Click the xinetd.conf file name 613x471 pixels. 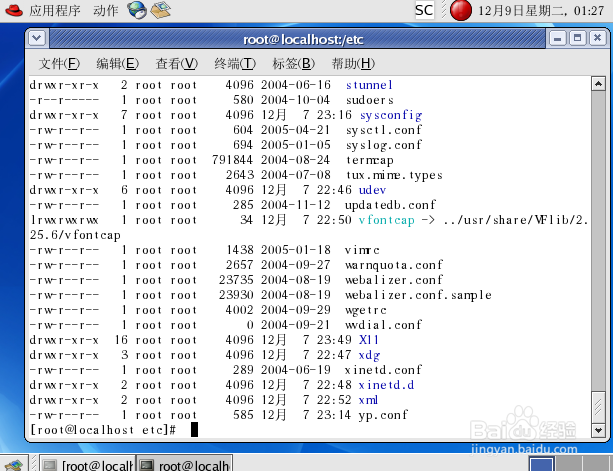pyautogui.click(x=383, y=370)
